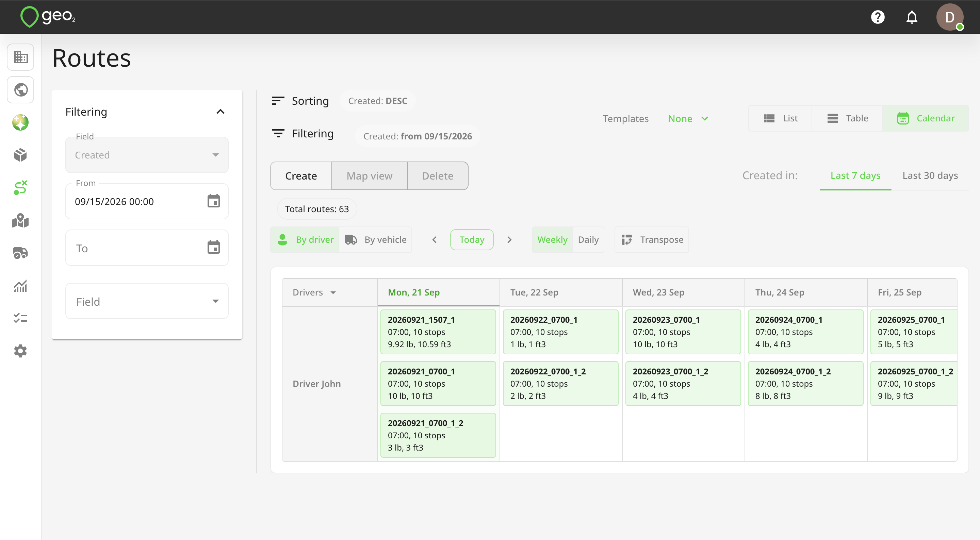Open the checklist tasks sidebar icon
The width and height of the screenshot is (980, 540).
coord(20,318)
